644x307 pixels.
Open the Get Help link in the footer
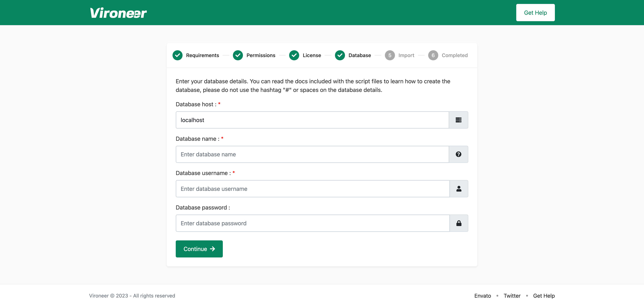[x=544, y=296]
